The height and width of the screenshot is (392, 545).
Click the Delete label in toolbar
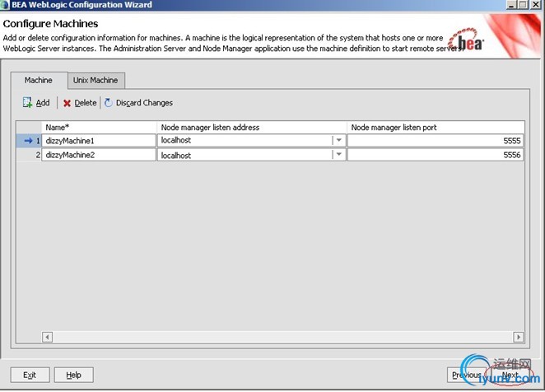pos(85,103)
